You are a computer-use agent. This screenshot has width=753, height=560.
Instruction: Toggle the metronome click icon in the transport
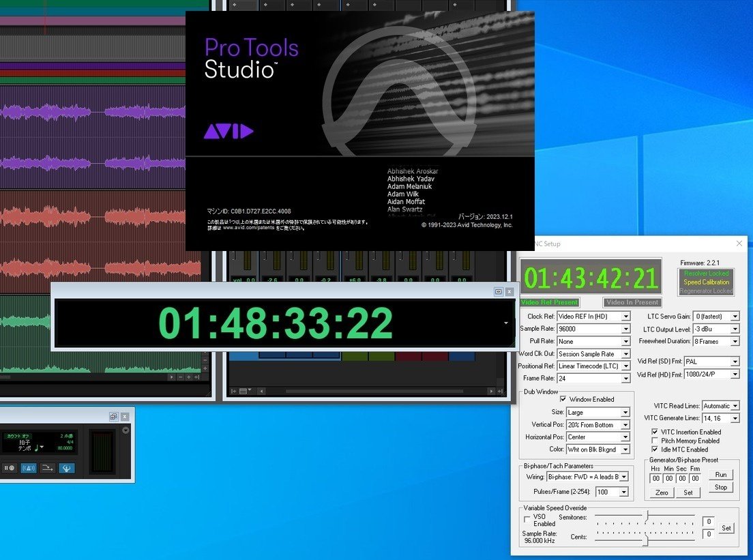click(29, 469)
